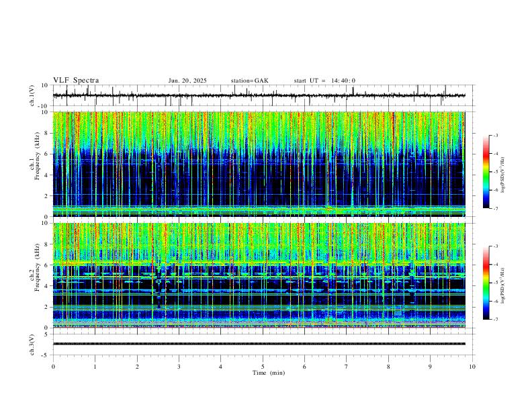Image resolution: width=532 pixels, height=411 pixels.
Task: Click the ch.3 flat trace panel
Action: (264, 345)
